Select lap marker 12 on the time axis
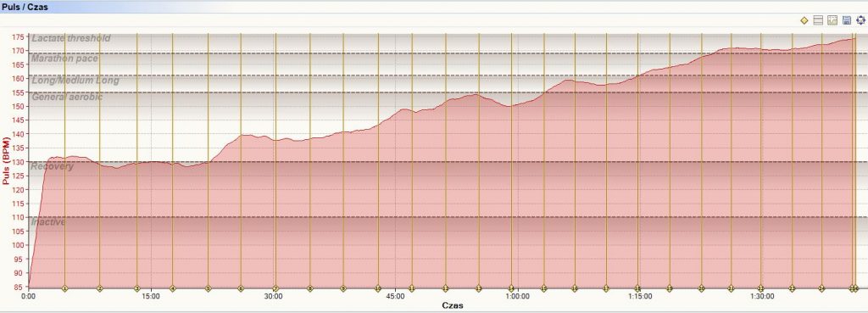The width and height of the screenshot is (868, 313). [446, 288]
